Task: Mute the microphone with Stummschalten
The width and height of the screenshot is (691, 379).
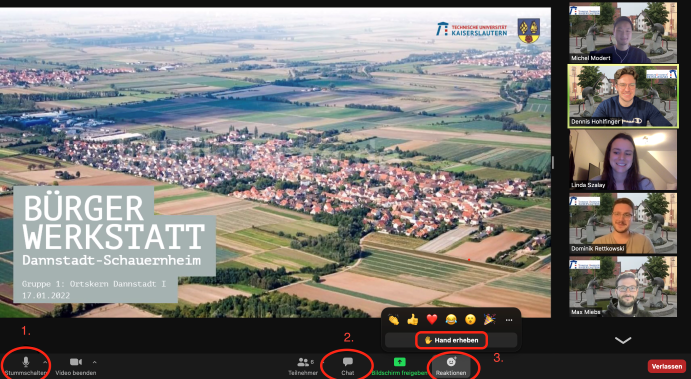Action: pos(26,366)
